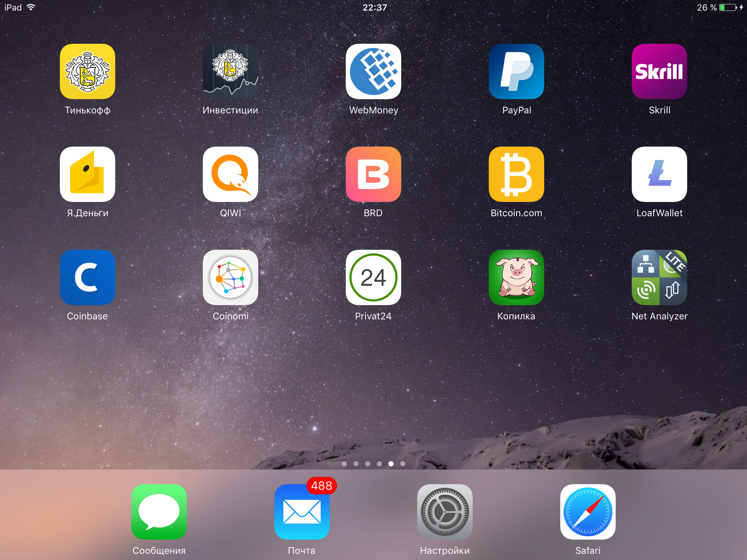This screenshot has height=560, width=747.
Task: Open the Тинькофф banking app
Action: tap(88, 71)
